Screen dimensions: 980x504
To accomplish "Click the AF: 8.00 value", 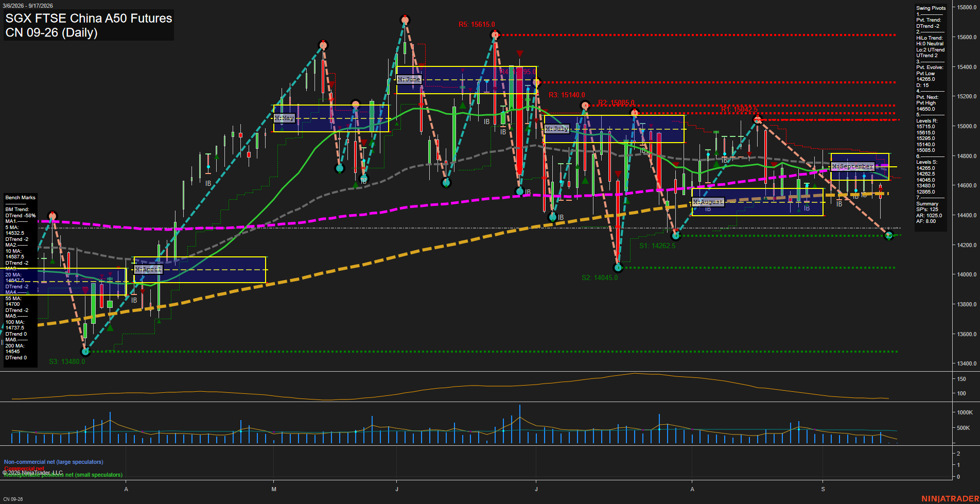I will 926,221.
